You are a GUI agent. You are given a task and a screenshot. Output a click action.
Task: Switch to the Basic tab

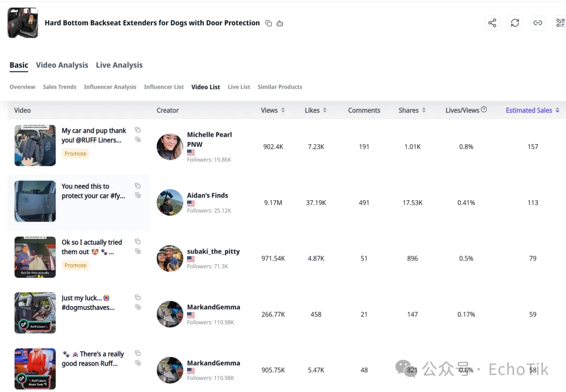19,65
